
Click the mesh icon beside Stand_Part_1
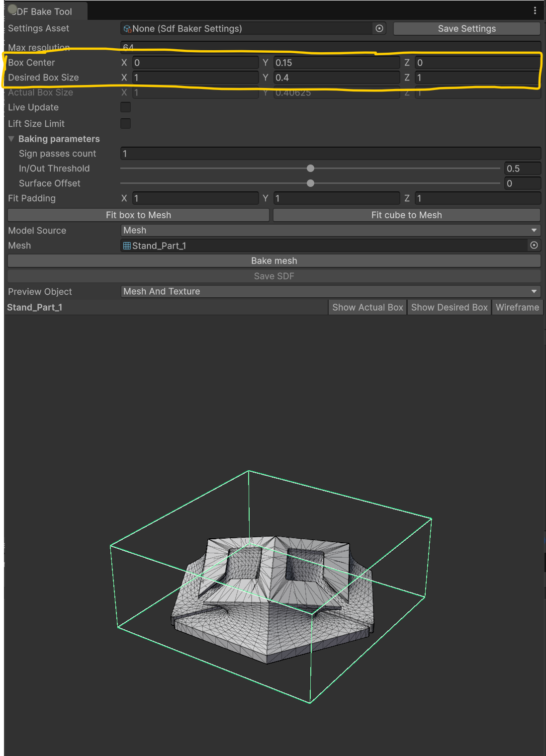[x=127, y=245]
